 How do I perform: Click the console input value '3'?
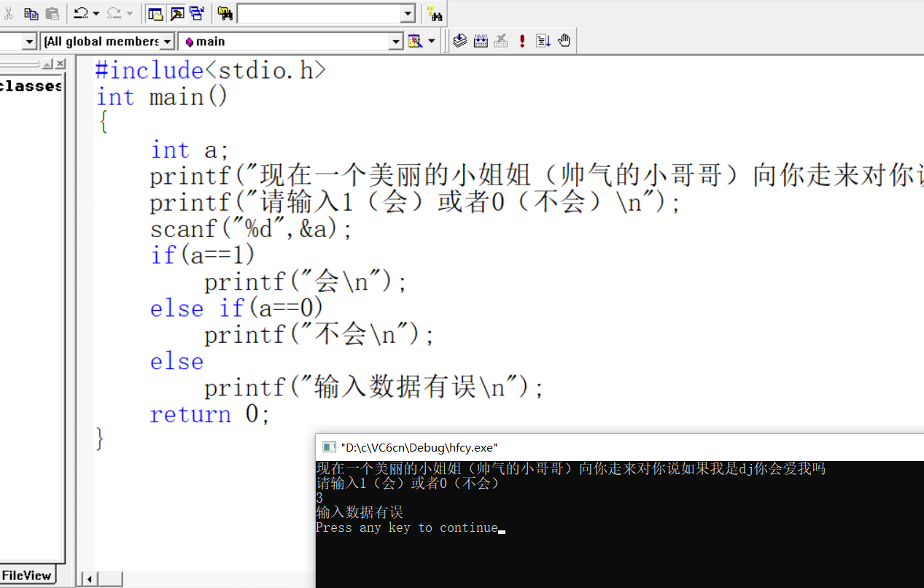(319, 498)
